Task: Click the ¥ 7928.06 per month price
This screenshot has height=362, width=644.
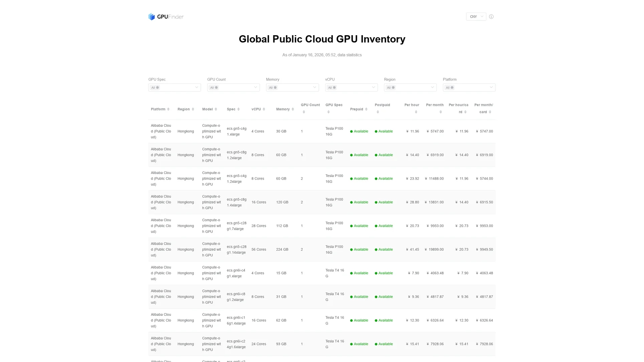Action: 435,344
